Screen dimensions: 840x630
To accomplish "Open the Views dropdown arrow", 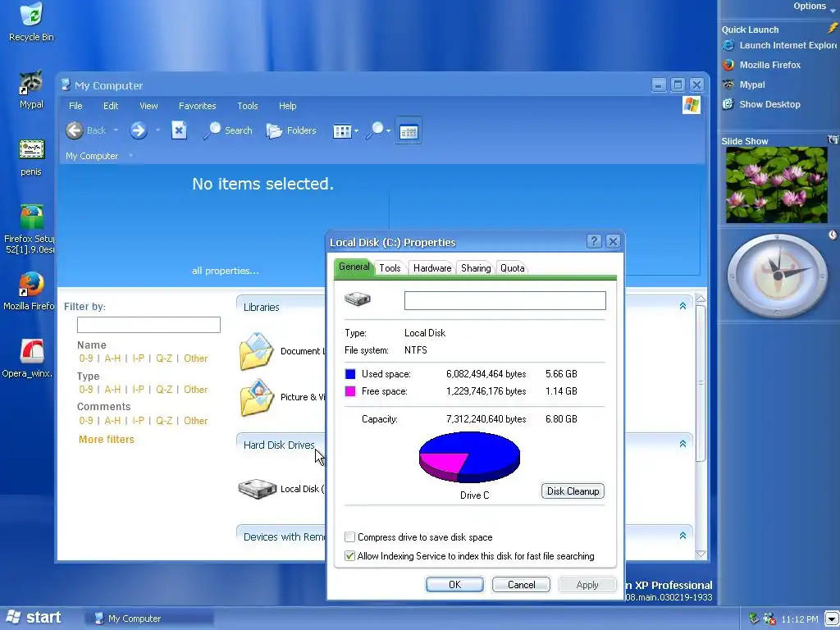I will (x=356, y=130).
